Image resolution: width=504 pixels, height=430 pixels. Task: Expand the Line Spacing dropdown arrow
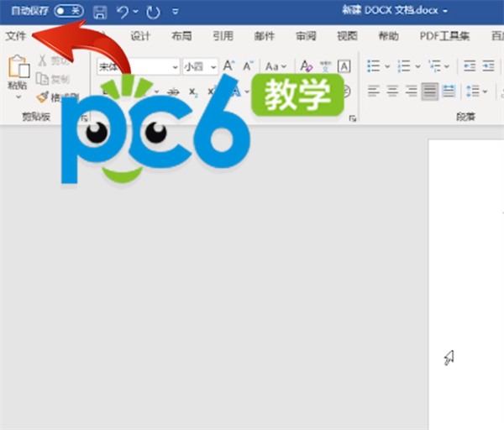pyautogui.click(x=485, y=92)
